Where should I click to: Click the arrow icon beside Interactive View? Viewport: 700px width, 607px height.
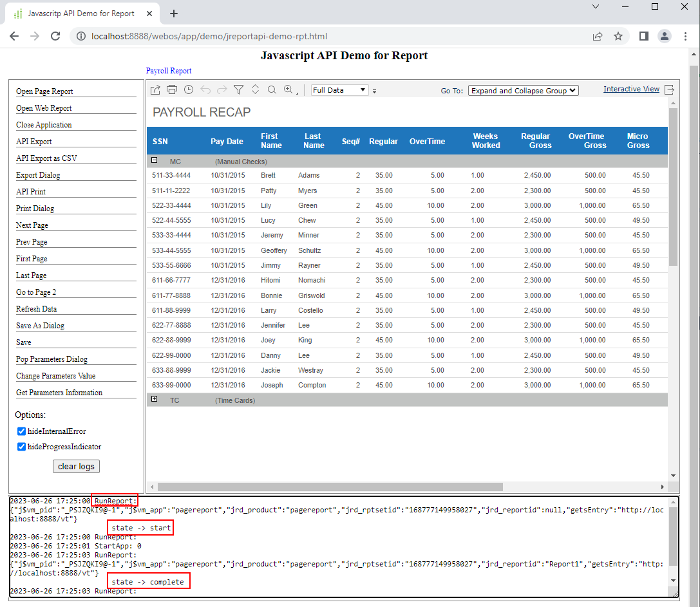click(x=670, y=89)
